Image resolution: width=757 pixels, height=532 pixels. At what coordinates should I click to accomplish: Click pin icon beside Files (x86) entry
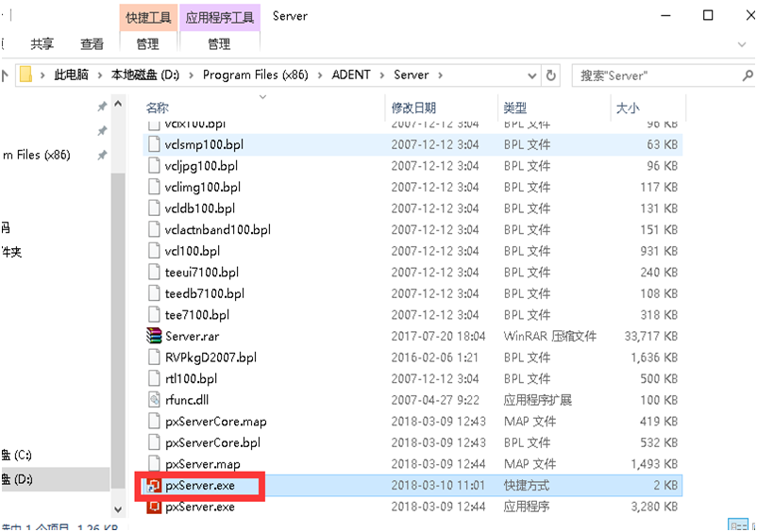point(102,155)
